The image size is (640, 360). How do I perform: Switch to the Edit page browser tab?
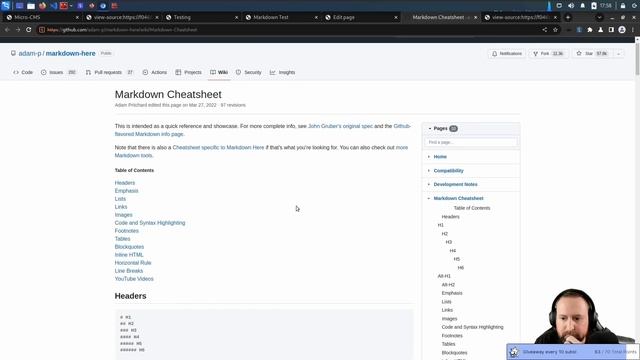coord(361,18)
